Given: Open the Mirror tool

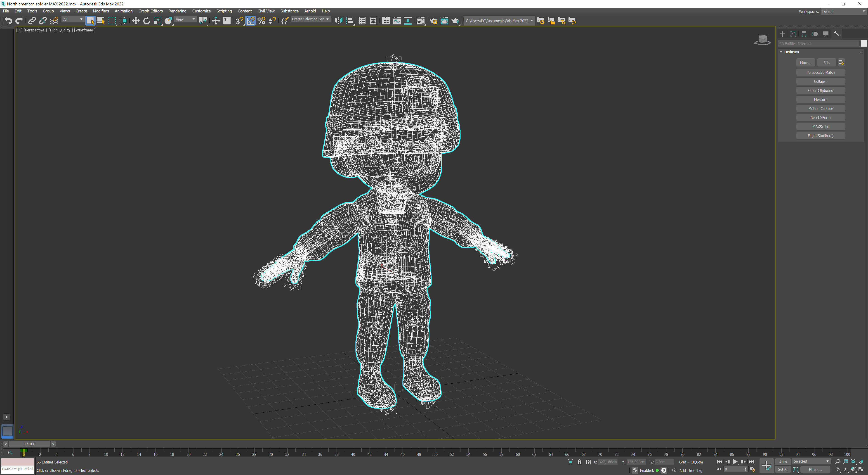Looking at the screenshot, I should [338, 21].
